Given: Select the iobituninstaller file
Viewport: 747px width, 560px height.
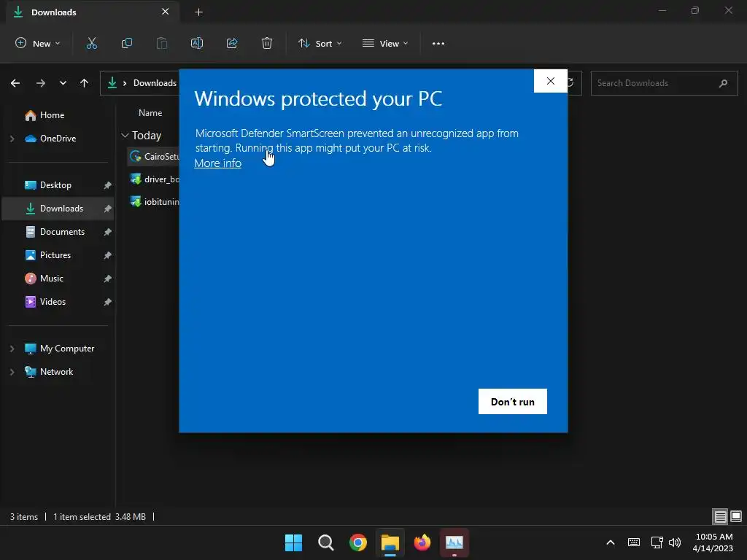Looking at the screenshot, I should [x=153, y=202].
